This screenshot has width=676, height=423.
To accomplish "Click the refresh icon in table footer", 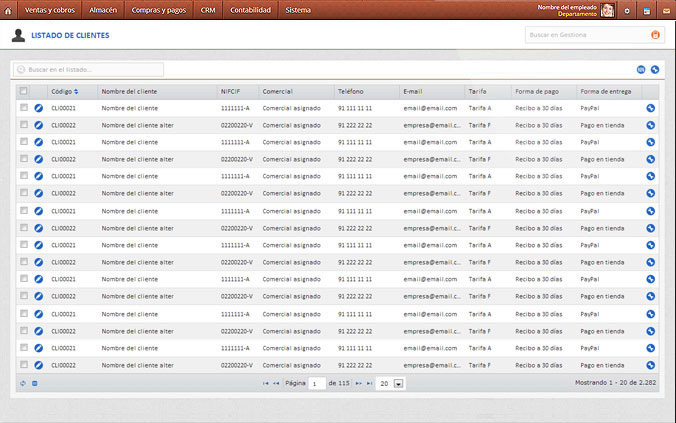I will point(22,383).
